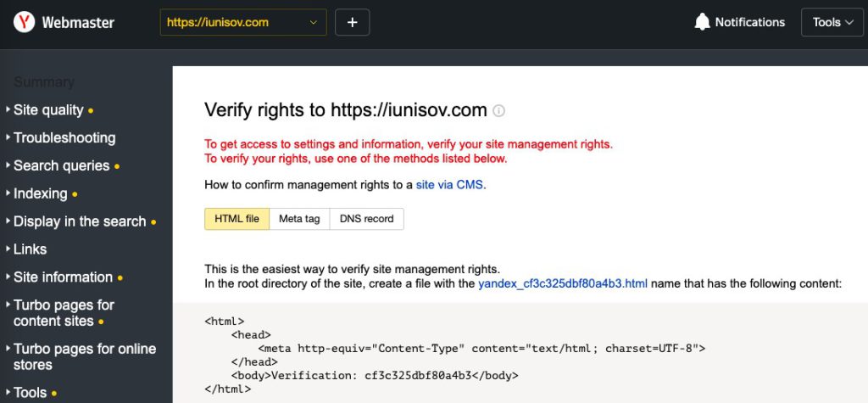Viewport: 868px width, 403px height.
Task: Open the site via CMS link
Action: pyautogui.click(x=451, y=185)
